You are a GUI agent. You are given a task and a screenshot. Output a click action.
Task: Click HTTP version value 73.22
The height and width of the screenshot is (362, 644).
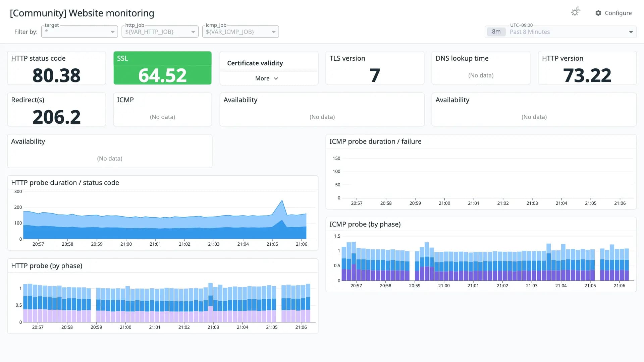(587, 75)
